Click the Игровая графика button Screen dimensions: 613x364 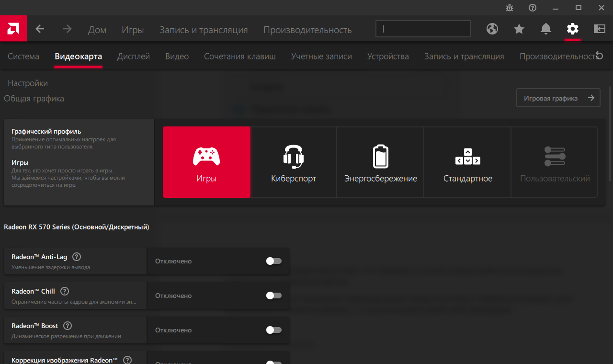coord(558,98)
